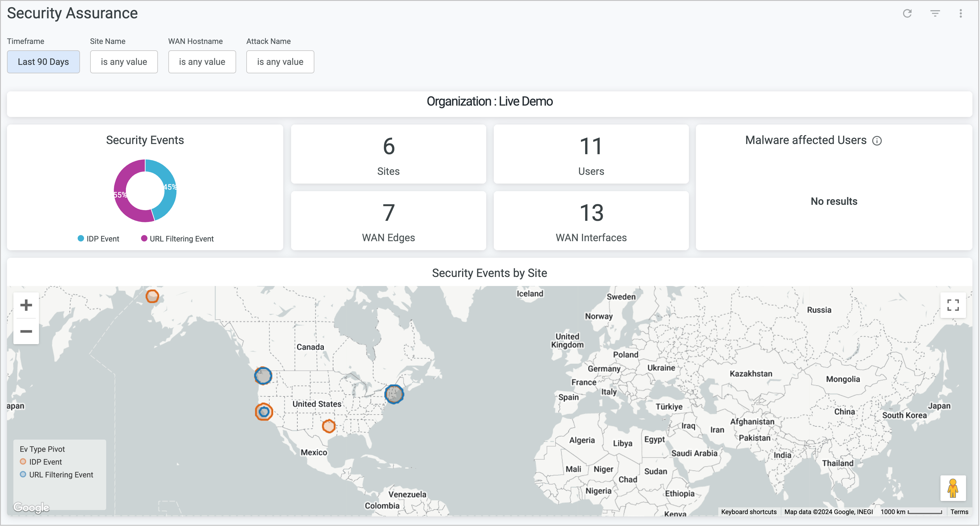Open the filter icon in header
The width and height of the screenshot is (980, 526).
click(935, 14)
